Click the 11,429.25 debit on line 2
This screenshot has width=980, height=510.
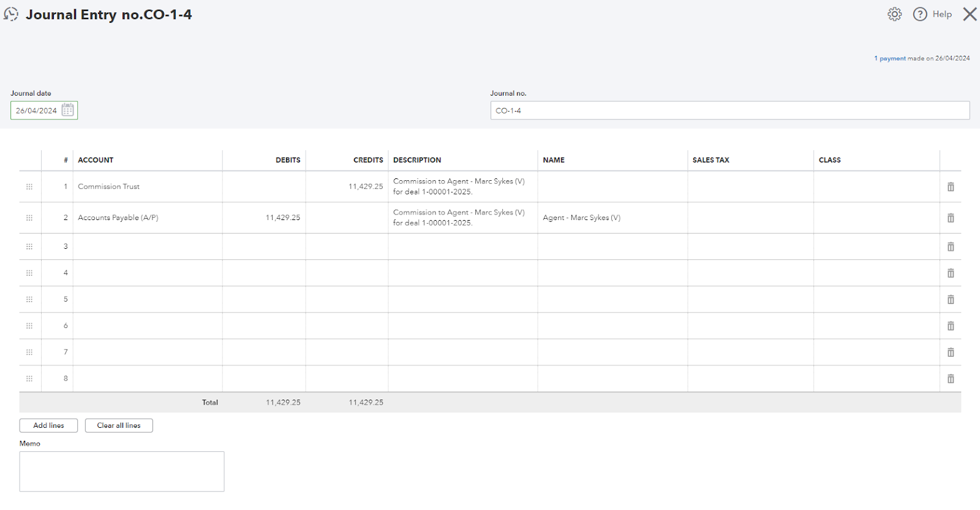pyautogui.click(x=283, y=218)
